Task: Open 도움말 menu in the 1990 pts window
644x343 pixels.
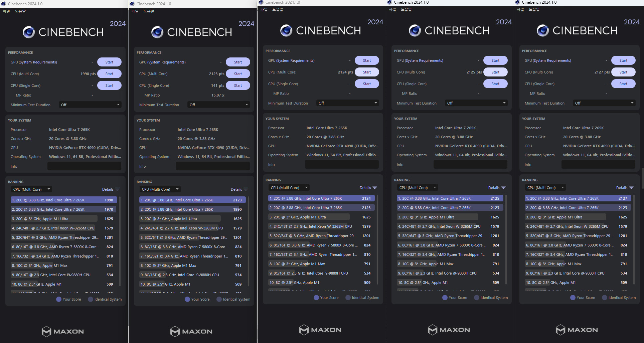Action: coord(20,11)
